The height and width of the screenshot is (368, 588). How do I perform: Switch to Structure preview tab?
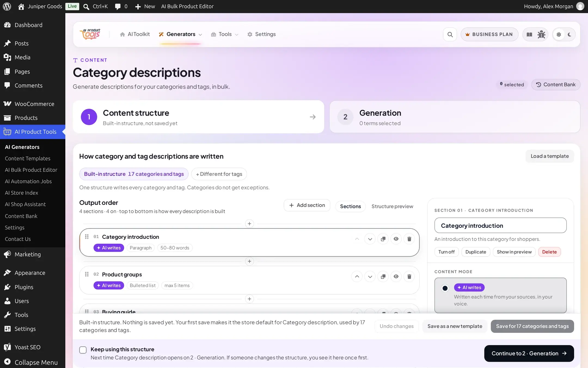click(392, 206)
